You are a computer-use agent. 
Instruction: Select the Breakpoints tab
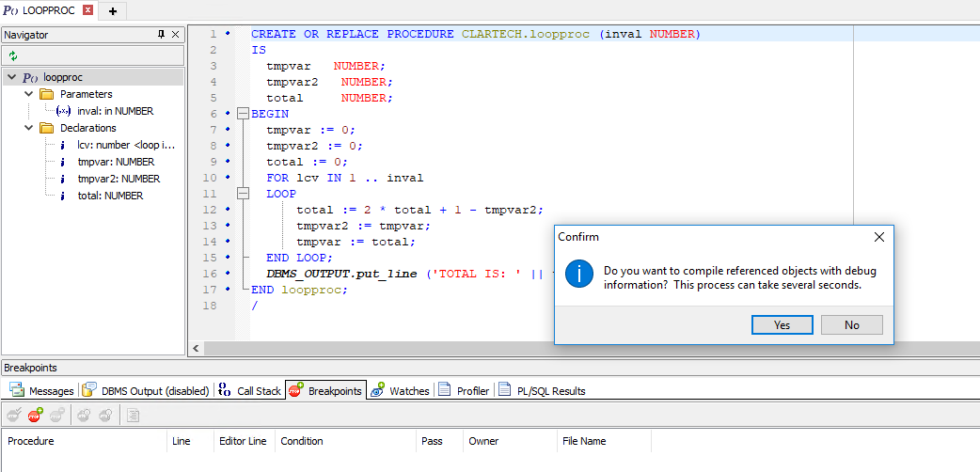tap(325, 391)
